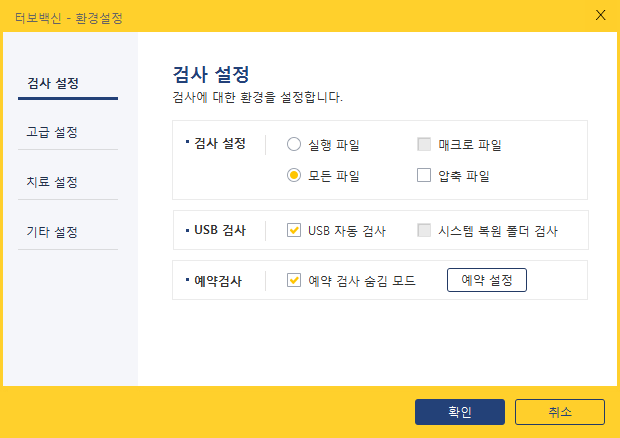Toggle the 예약 검사 숨김 모드 checkbox
620x438 pixels.
click(294, 280)
